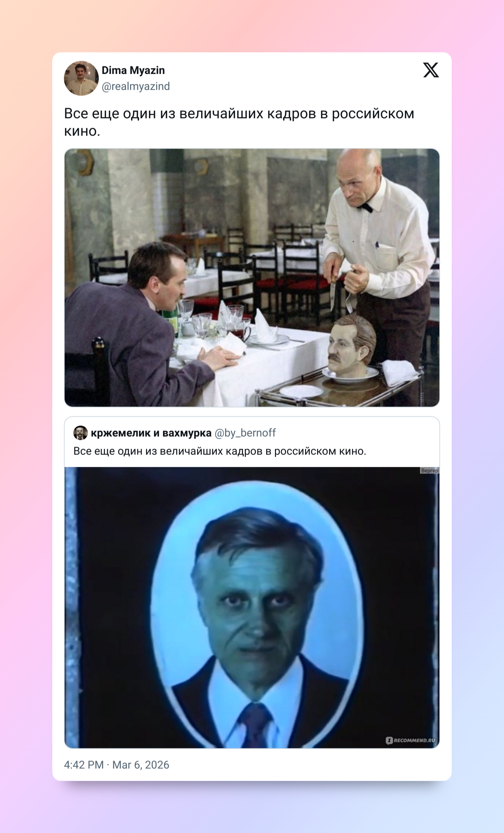Image resolution: width=504 pixels, height=833 pixels.
Task: Open the quoted tweet text
Action: pos(220,451)
